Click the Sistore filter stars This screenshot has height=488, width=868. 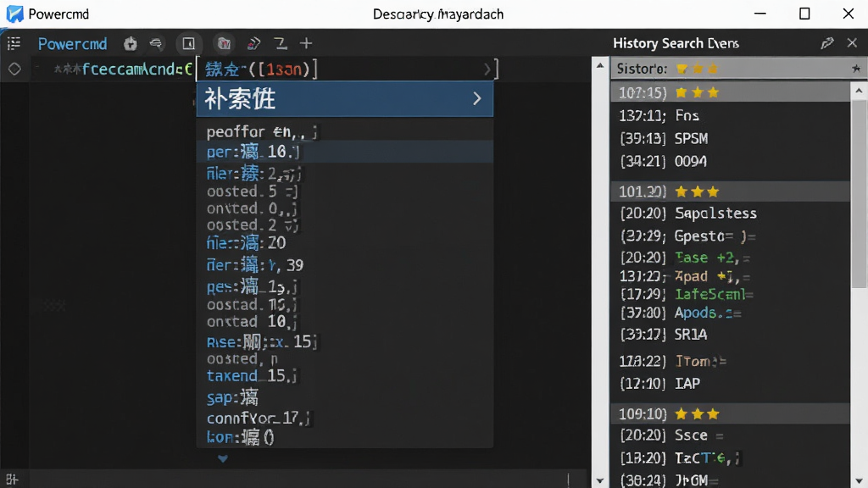pyautogui.click(x=697, y=69)
